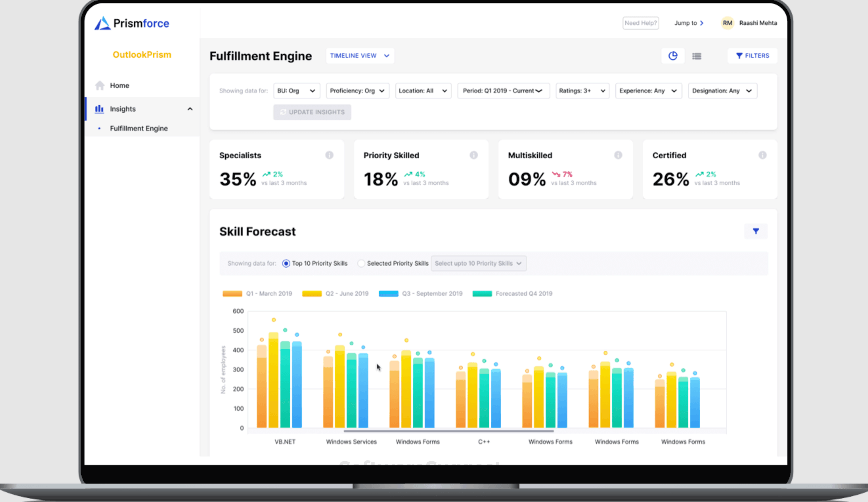Click the Priority Skilled info icon
Screen dimensions: 868x502
pos(473,155)
